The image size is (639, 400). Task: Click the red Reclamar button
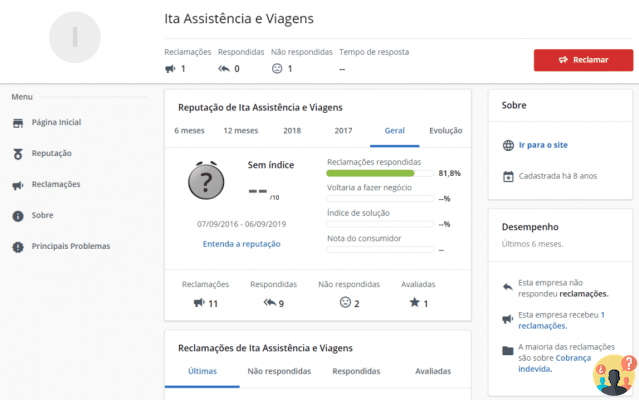583,60
